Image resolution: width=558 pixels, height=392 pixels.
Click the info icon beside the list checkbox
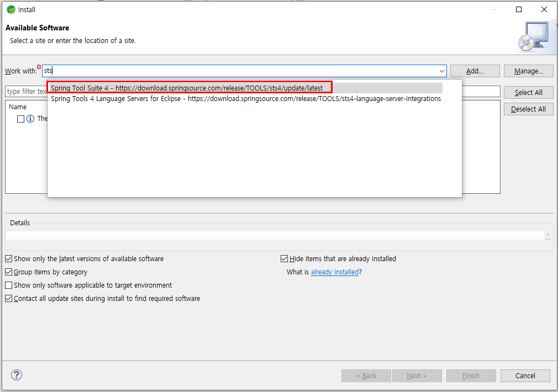point(30,119)
